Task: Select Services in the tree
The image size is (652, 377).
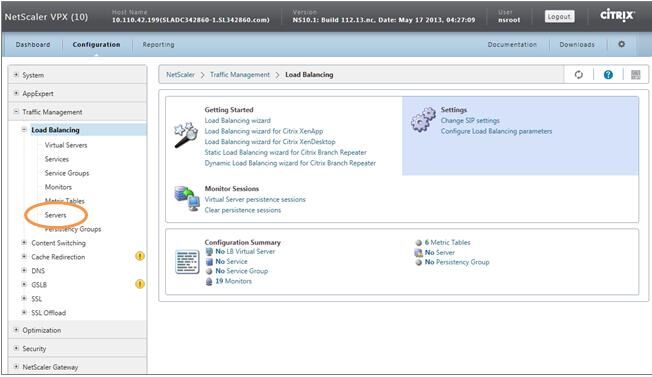Action: click(57, 159)
